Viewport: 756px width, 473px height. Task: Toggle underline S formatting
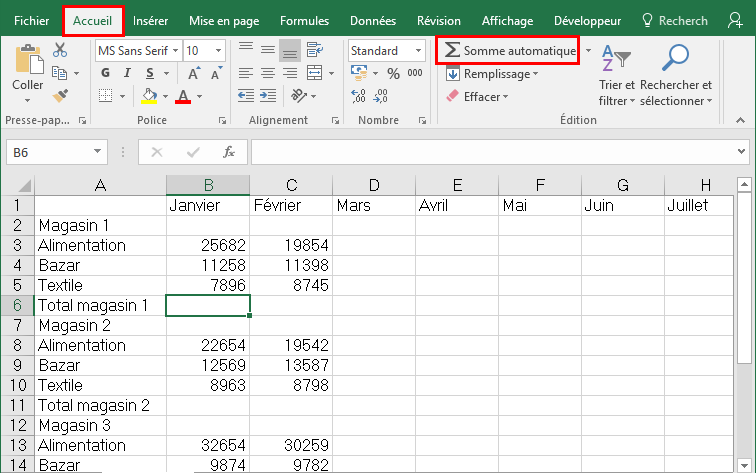click(x=149, y=73)
